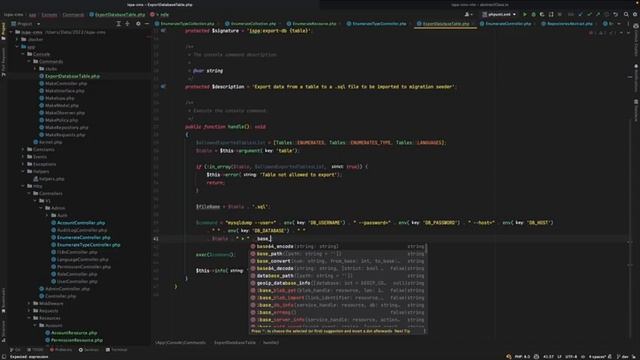The image size is (640, 360).
Task: Select base64_decode completion suggestion
Action: 338,268
